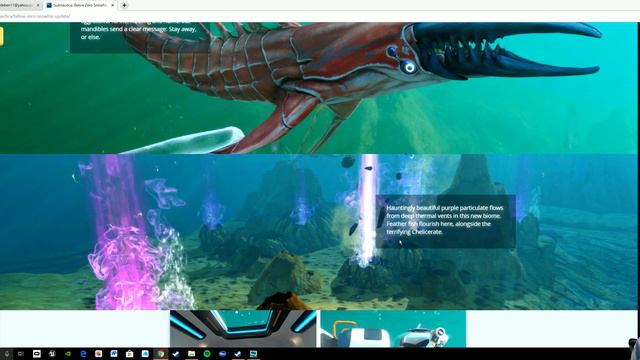Click the purple thermal vents biome image
Screen dimensions: 640x360
[318, 232]
